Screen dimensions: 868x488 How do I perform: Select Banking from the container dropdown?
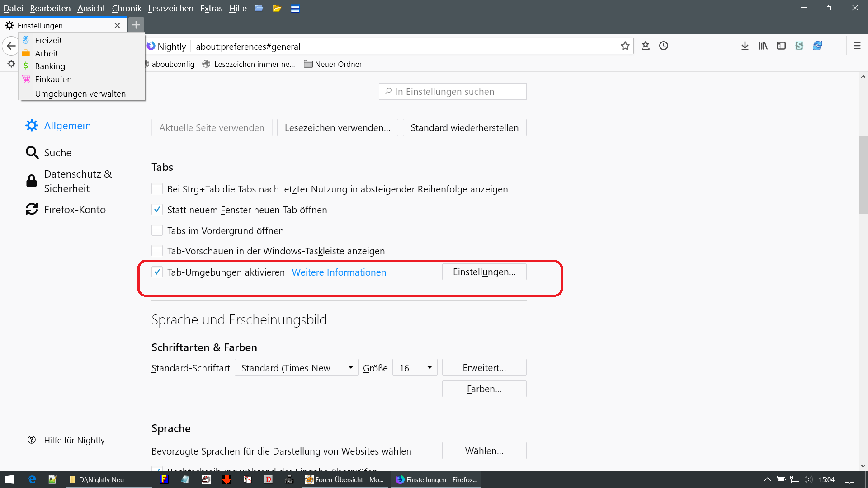pyautogui.click(x=50, y=66)
